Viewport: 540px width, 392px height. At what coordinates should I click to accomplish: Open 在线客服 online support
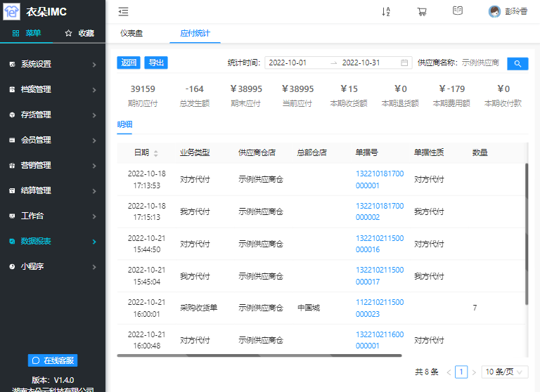53,360
